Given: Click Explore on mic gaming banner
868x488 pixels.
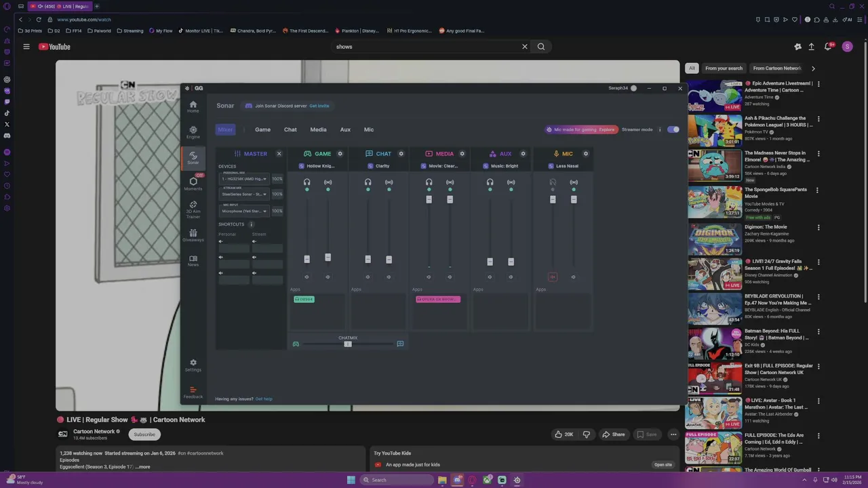Looking at the screenshot, I should [x=607, y=129].
